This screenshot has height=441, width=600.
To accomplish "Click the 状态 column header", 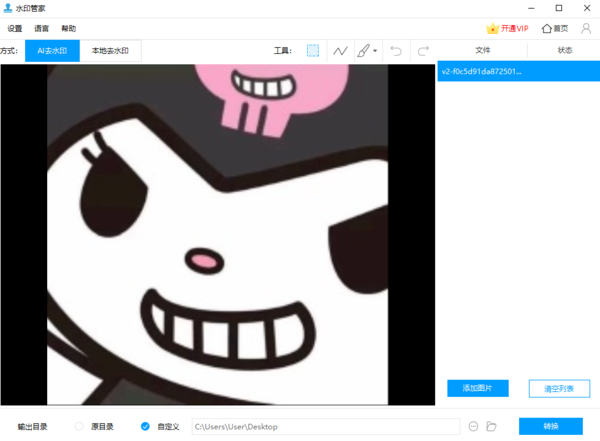I will click(x=564, y=50).
